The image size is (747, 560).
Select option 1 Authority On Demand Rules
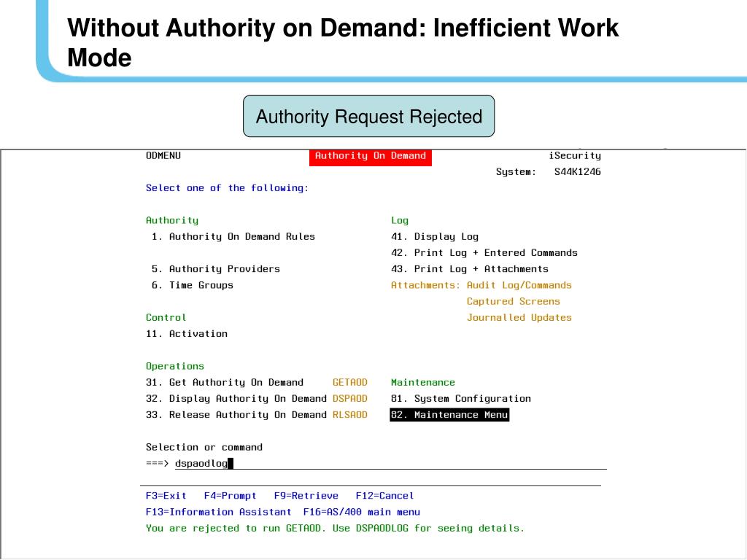coord(233,237)
